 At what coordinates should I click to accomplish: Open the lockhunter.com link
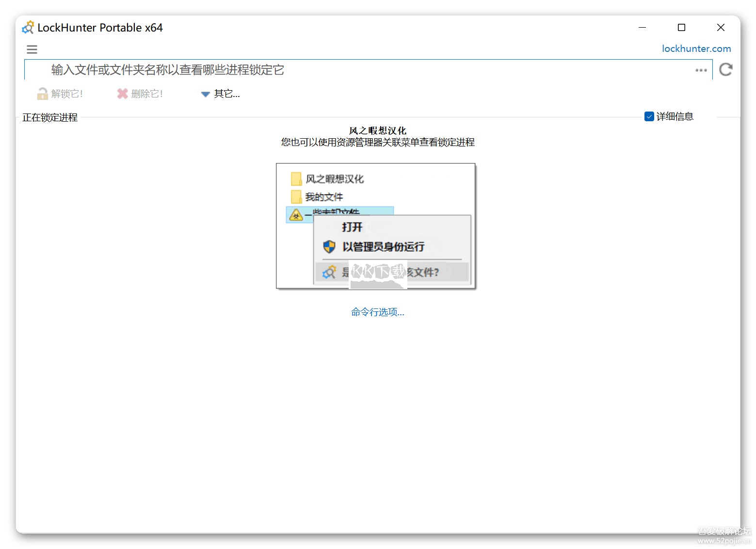[696, 48]
